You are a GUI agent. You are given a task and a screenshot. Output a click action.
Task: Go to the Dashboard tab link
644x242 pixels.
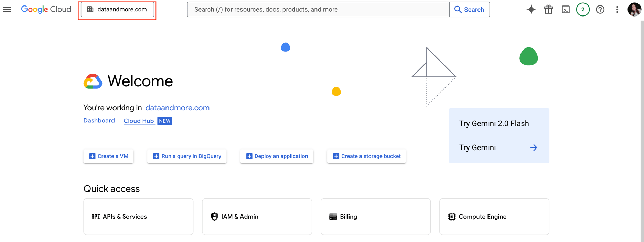99,121
